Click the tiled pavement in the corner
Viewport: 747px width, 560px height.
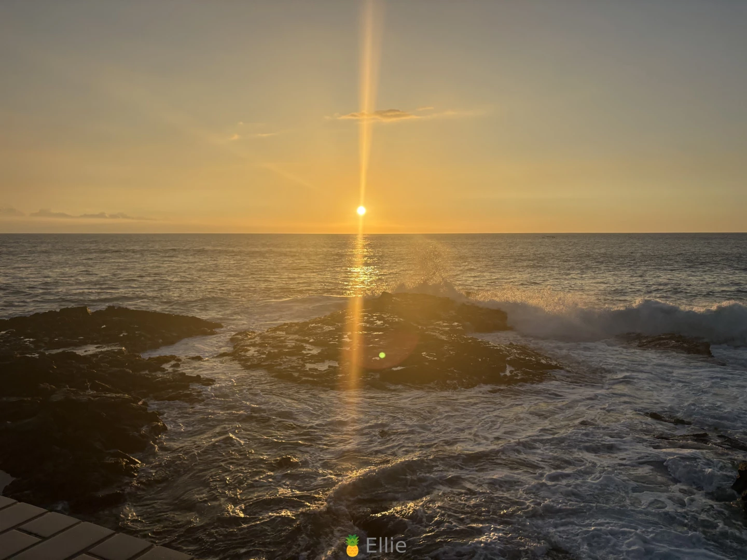pyautogui.click(x=52, y=534)
